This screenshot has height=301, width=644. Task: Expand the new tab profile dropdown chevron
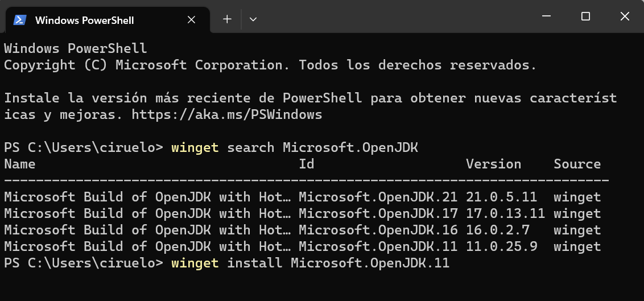[x=253, y=19]
